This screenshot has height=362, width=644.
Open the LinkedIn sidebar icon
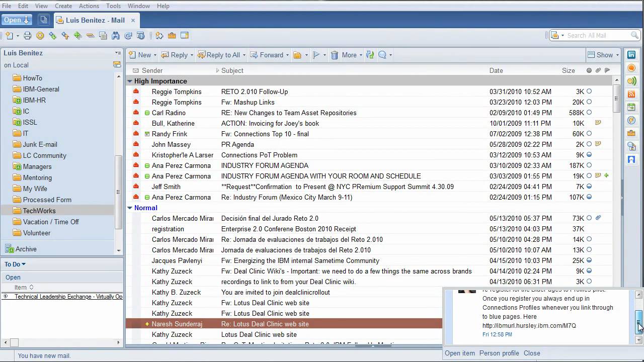631,55
